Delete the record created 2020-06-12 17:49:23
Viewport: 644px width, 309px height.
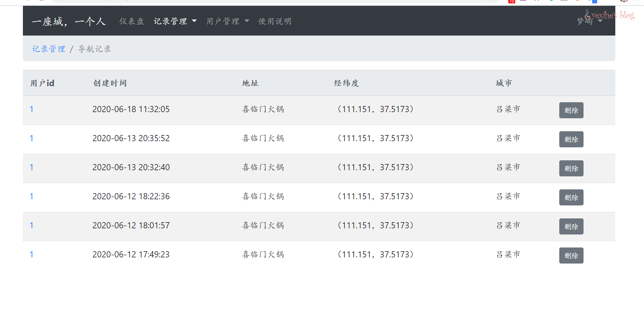571,255
